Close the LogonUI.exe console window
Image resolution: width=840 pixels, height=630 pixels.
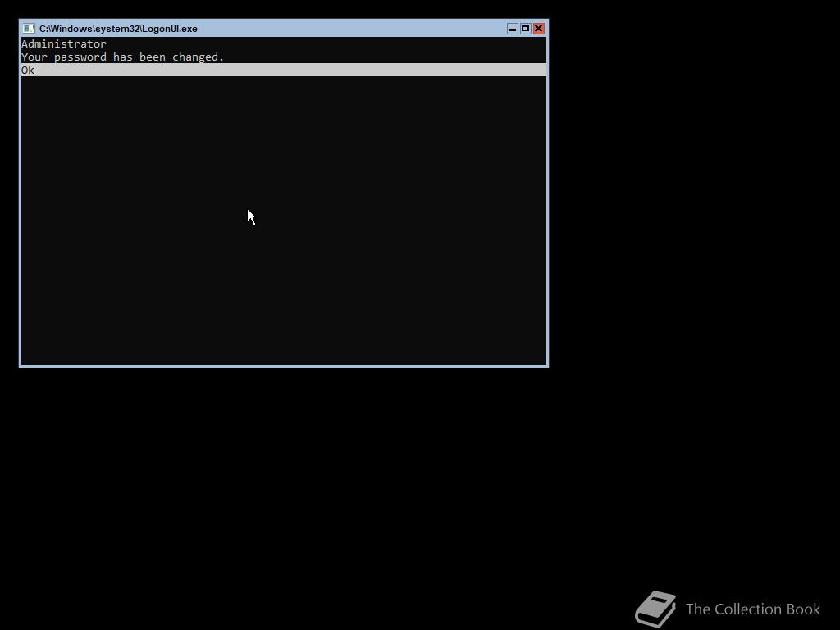(x=539, y=29)
